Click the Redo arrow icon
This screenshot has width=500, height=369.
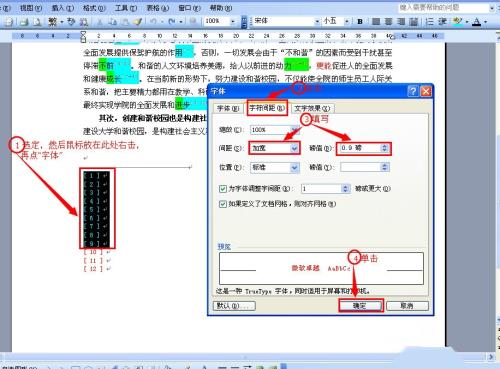[x=172, y=22]
